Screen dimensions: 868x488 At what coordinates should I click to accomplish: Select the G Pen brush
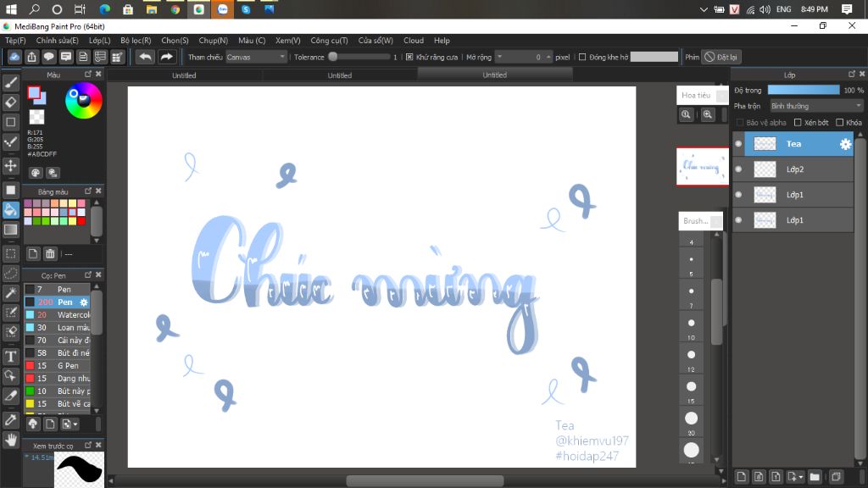pyautogui.click(x=57, y=366)
